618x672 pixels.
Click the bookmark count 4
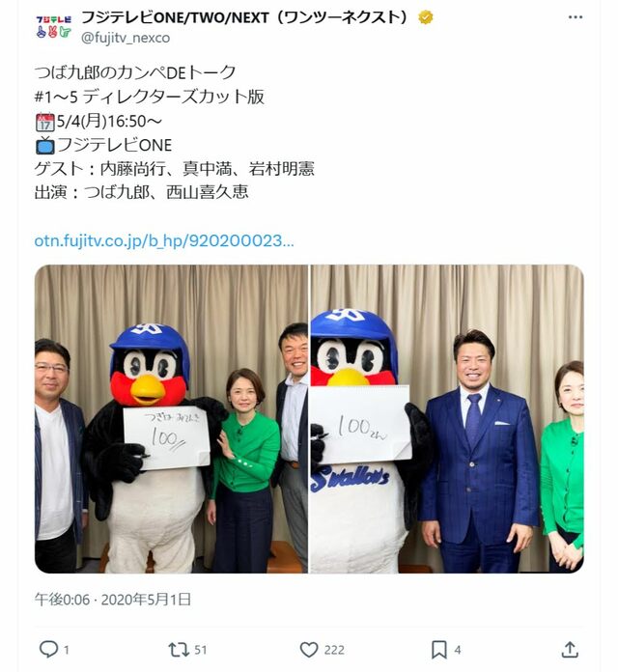(458, 650)
